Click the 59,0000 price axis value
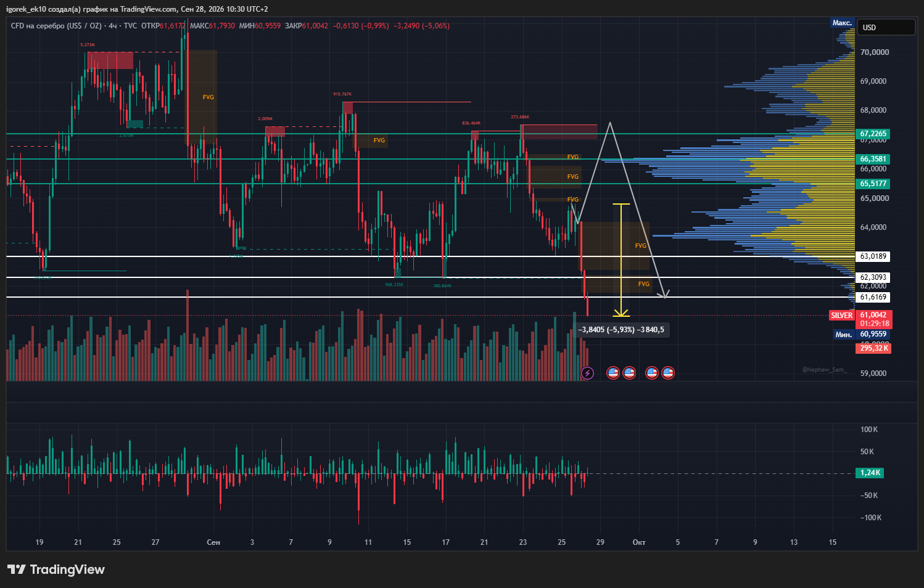The width and height of the screenshot is (924, 588). pos(875,374)
